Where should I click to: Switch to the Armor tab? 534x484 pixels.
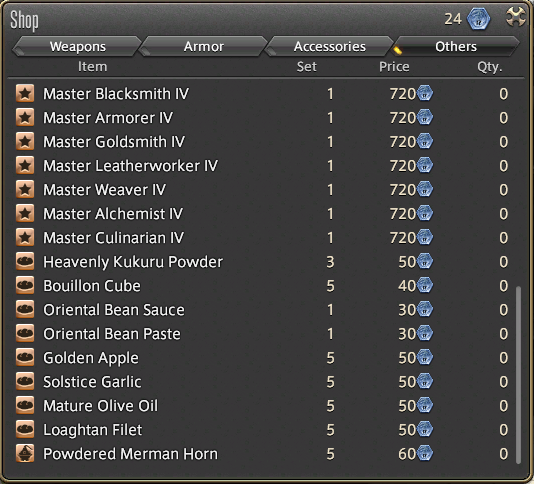pos(204,46)
